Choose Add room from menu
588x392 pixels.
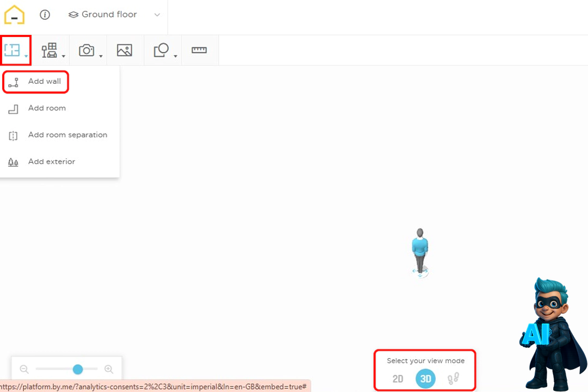click(47, 108)
